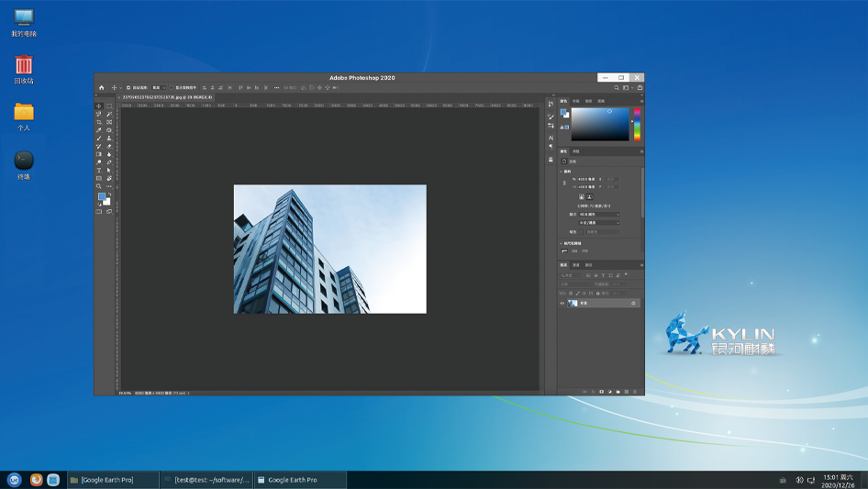
Task: Open Google Earth Pro taskbar button with globe icon
Action: click(x=300, y=480)
